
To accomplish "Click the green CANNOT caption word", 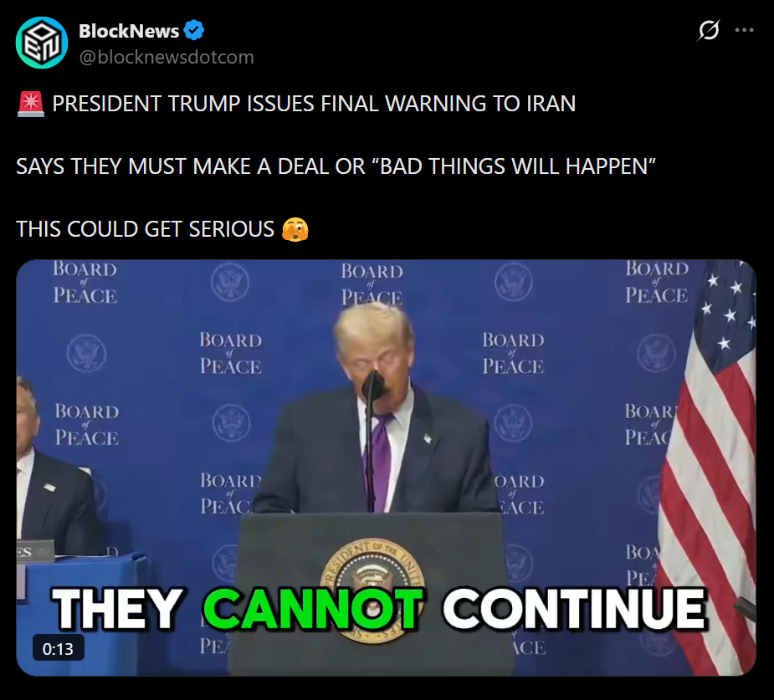I will coord(313,608).
